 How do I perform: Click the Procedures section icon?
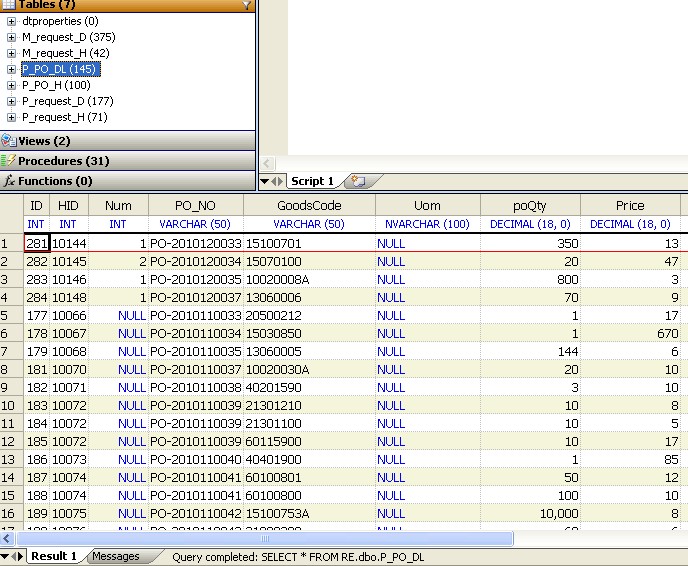coord(8,161)
